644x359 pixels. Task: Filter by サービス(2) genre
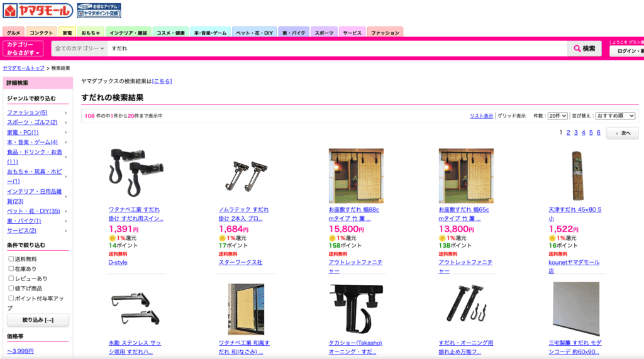pos(21,231)
